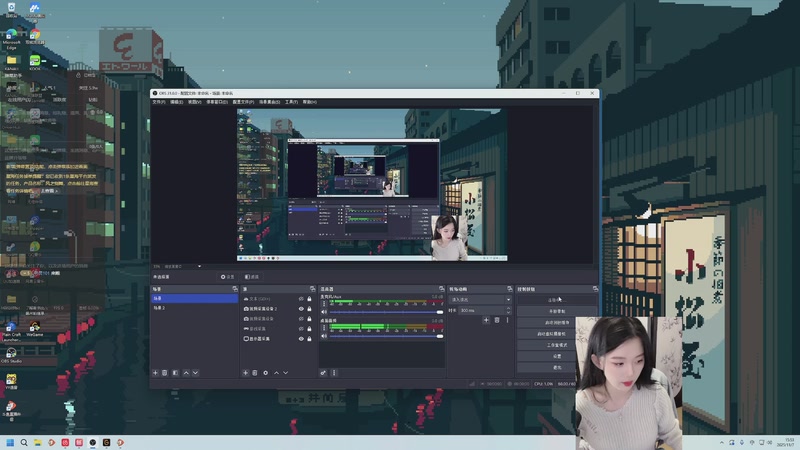Image resolution: width=800 pixels, height=450 pixels.
Task: Mute the 麦克风/Aux channel
Action: pos(323,312)
